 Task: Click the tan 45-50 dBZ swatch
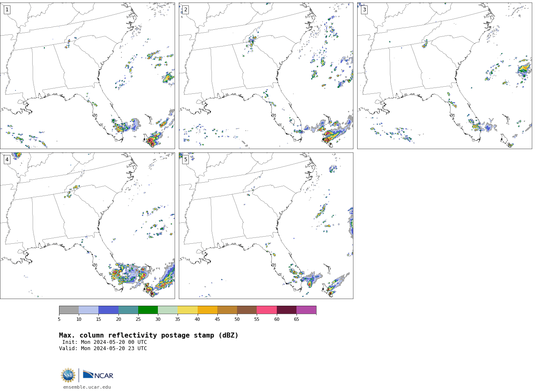[x=227, y=310]
